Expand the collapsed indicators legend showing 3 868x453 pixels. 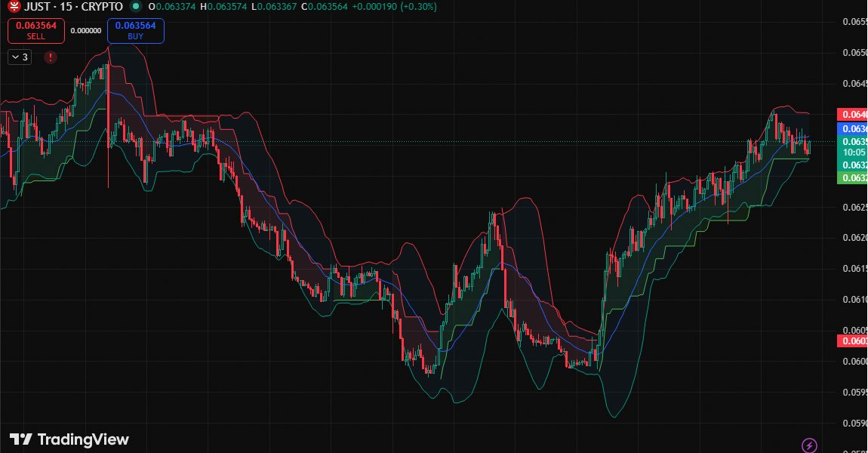pyautogui.click(x=20, y=57)
